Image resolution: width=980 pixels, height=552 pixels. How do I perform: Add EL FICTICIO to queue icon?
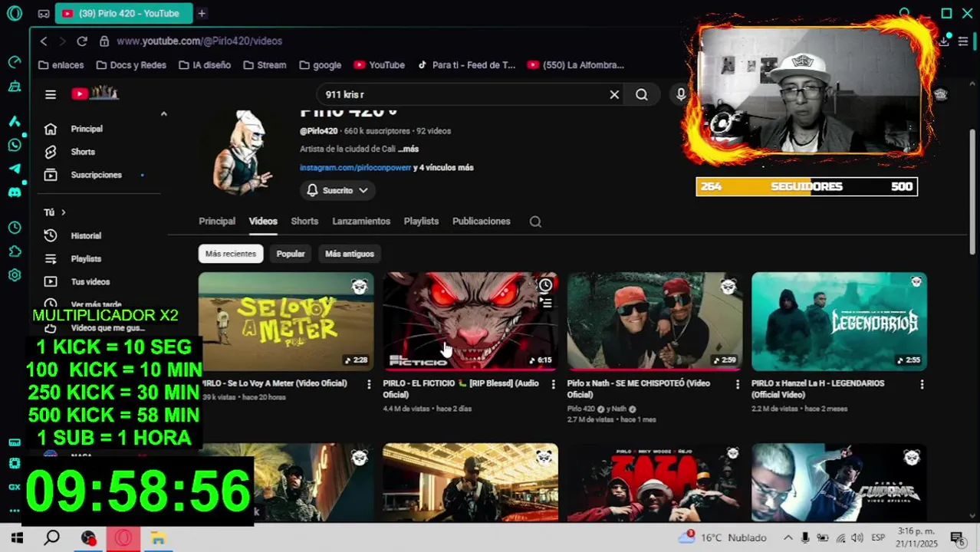click(x=545, y=303)
